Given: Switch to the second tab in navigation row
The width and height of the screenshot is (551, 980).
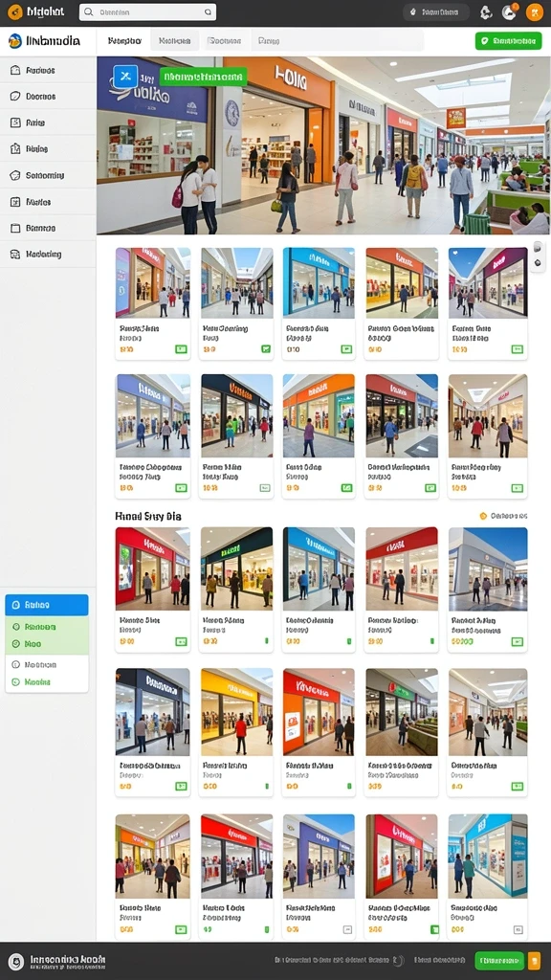Looking at the screenshot, I should (174, 40).
